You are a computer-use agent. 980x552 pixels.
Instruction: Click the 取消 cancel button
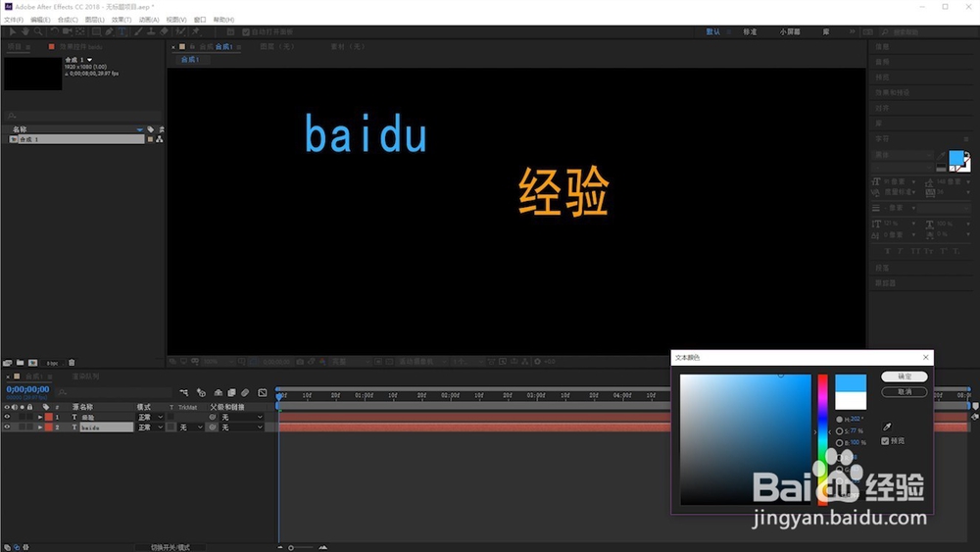(x=905, y=391)
